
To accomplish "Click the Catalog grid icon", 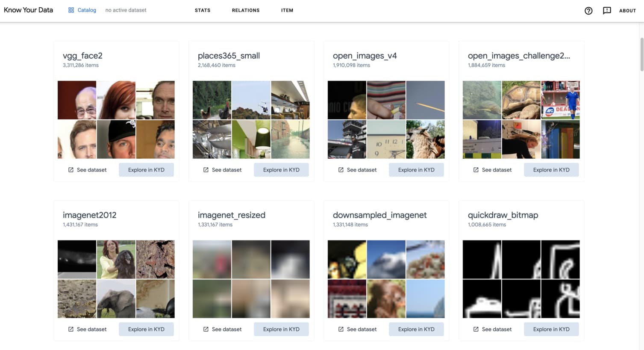I will pos(71,10).
